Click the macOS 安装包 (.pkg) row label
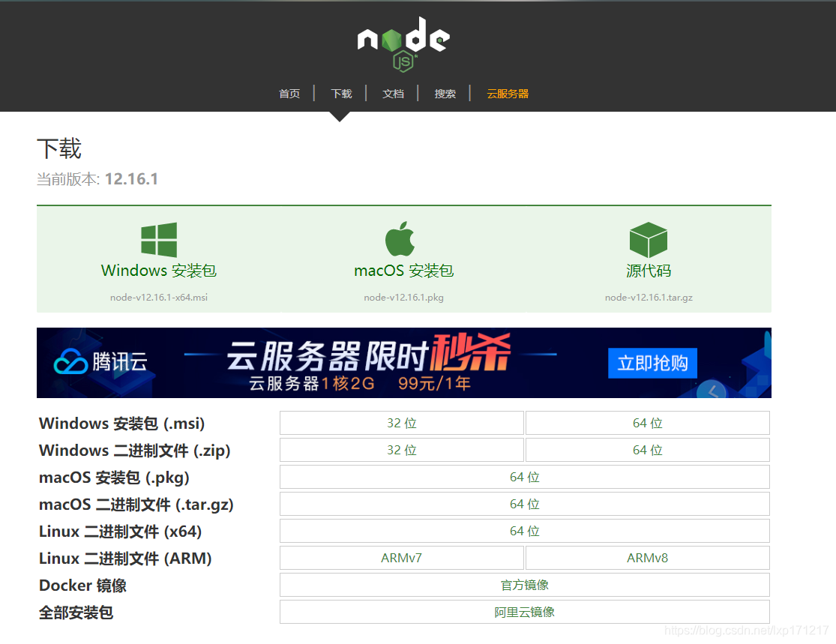This screenshot has height=644, width=836. 114,478
